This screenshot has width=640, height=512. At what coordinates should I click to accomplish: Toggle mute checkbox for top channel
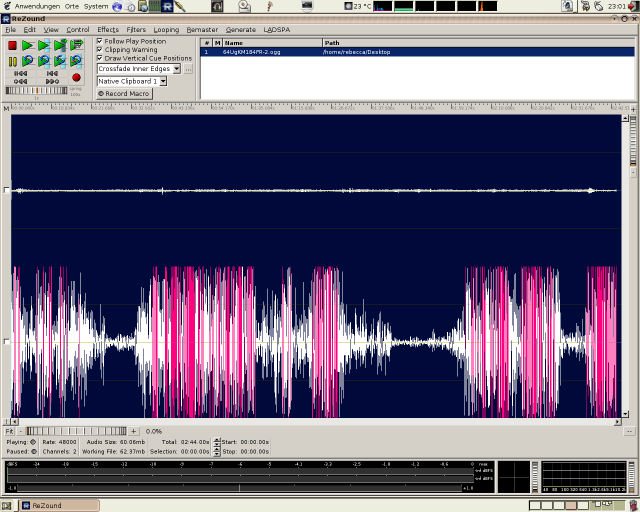[6, 190]
